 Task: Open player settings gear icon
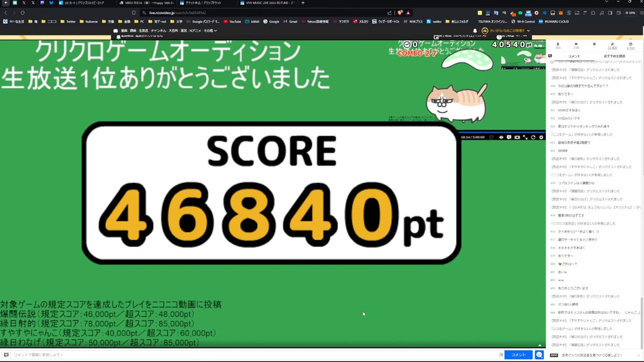tap(541, 137)
